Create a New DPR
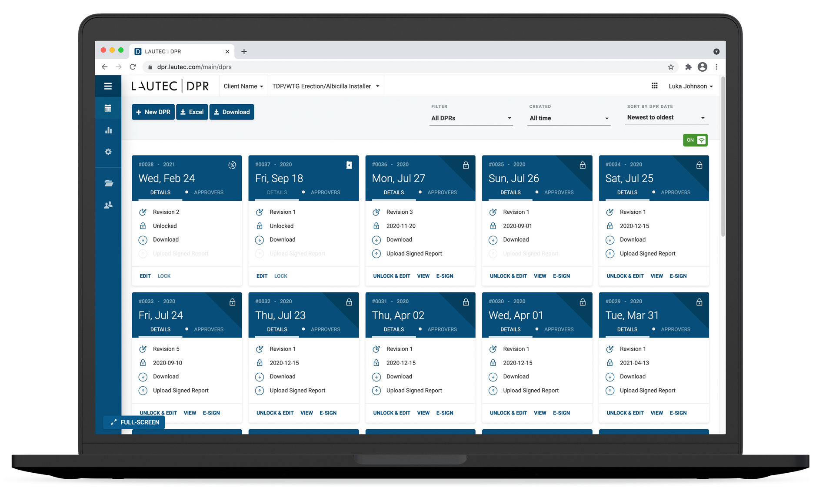This screenshot has height=504, width=826. [153, 112]
